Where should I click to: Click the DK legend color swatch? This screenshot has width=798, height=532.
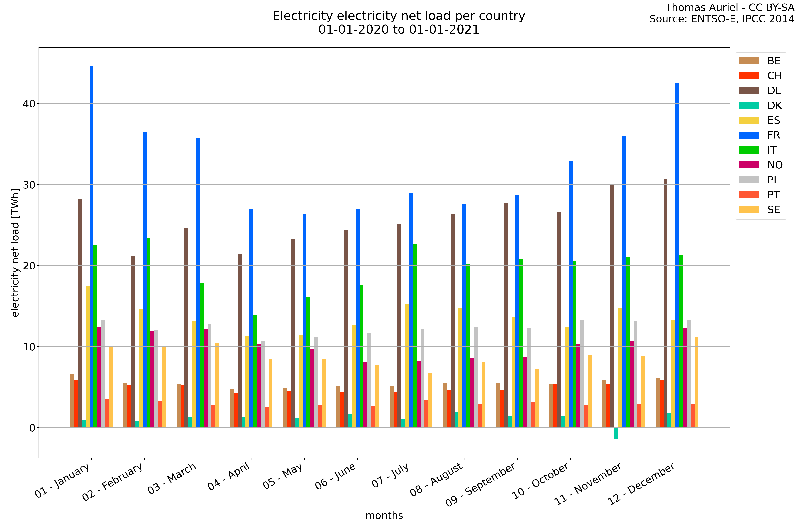point(749,106)
